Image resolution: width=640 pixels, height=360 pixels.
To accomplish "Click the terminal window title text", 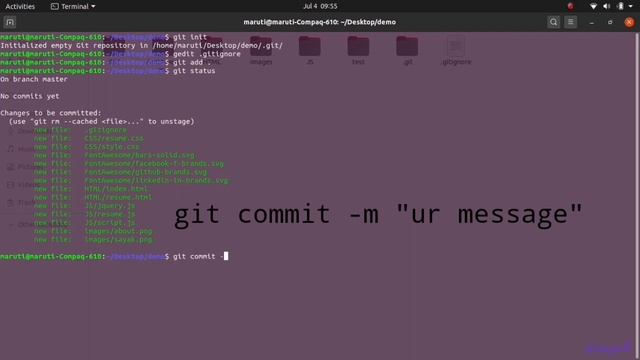I will [320, 22].
